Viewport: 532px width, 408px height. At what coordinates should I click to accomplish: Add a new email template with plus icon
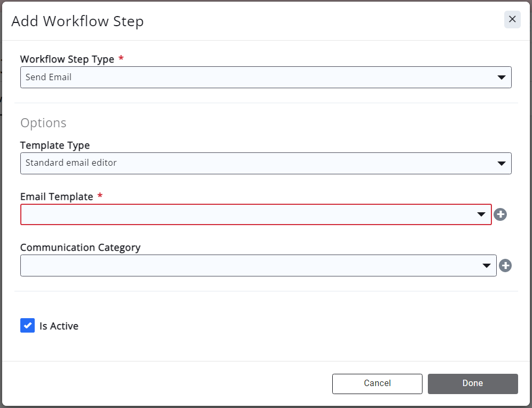pos(500,214)
